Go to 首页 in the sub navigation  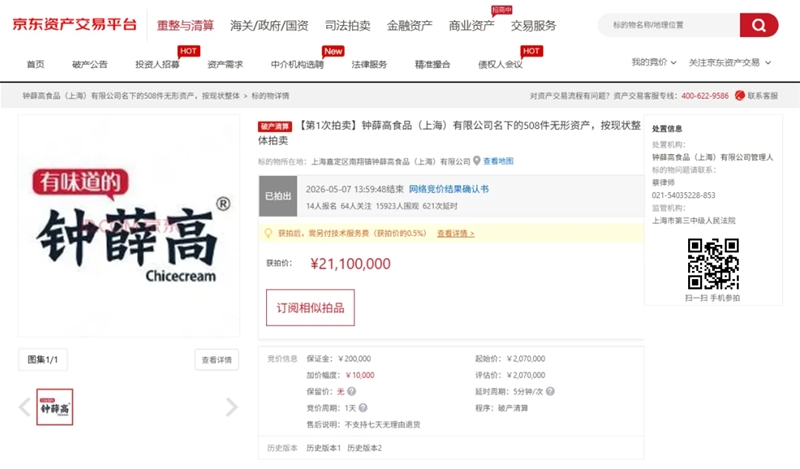pos(36,64)
